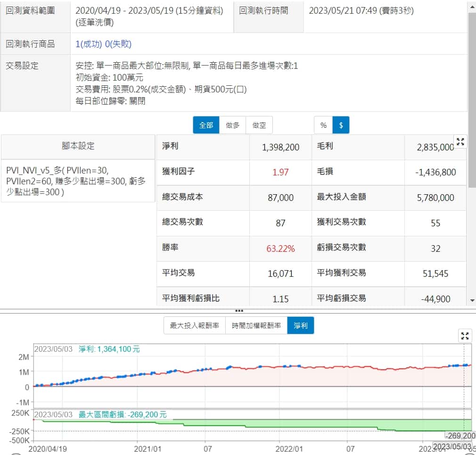Open the 1(成功) 0(失敗) results link

click(x=103, y=44)
